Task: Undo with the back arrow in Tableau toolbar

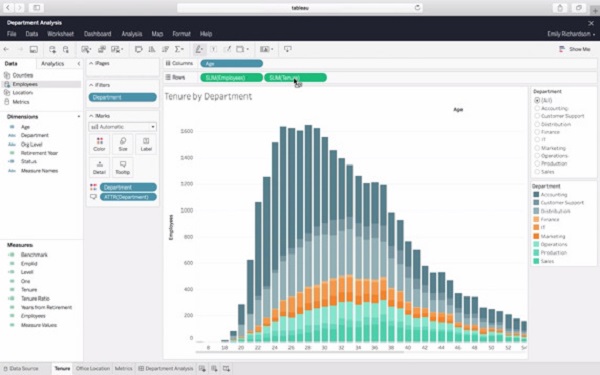Action: click(6, 49)
